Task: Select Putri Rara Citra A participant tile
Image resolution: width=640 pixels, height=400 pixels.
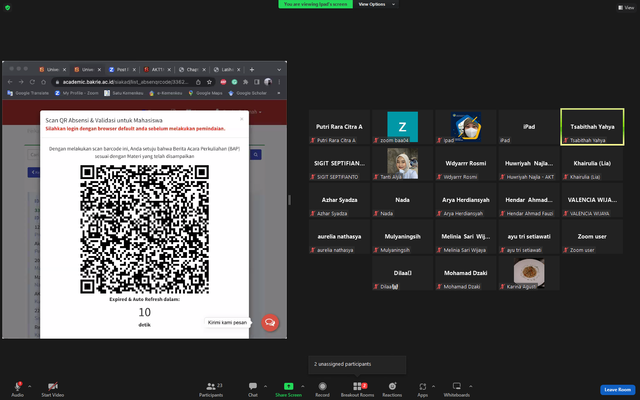Action: [339, 127]
